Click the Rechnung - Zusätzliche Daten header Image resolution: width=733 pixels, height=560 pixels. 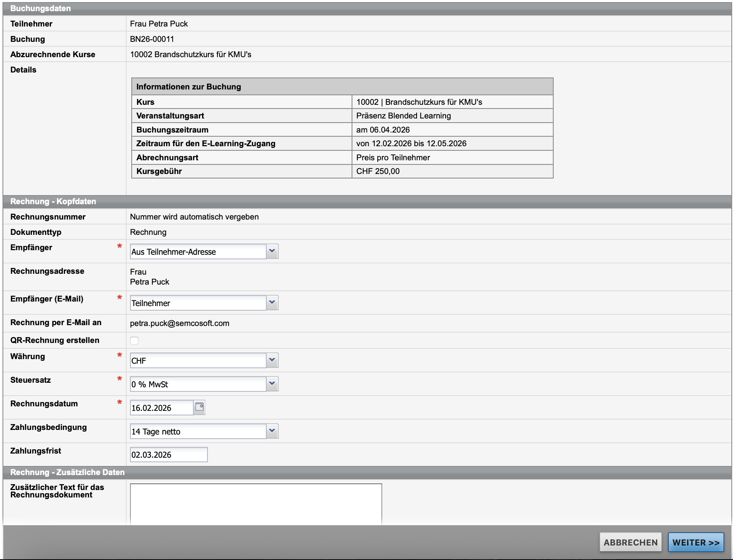click(x=67, y=472)
